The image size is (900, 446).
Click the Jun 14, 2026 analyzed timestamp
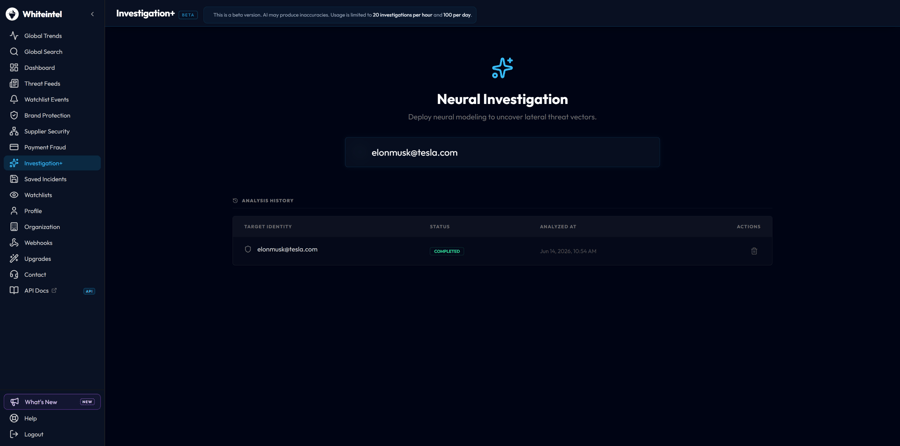[x=568, y=251]
